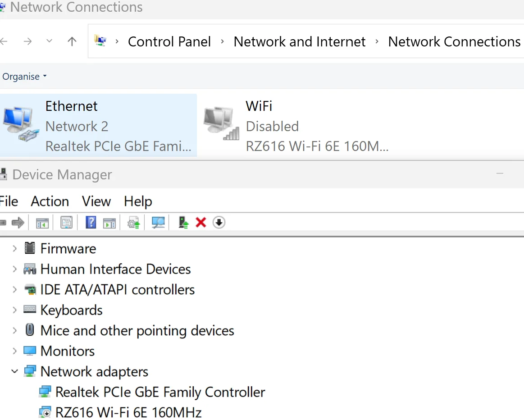Viewport: 524px width, 420px height.
Task: Click the Up arrow in Network Connections
Action: (72, 41)
